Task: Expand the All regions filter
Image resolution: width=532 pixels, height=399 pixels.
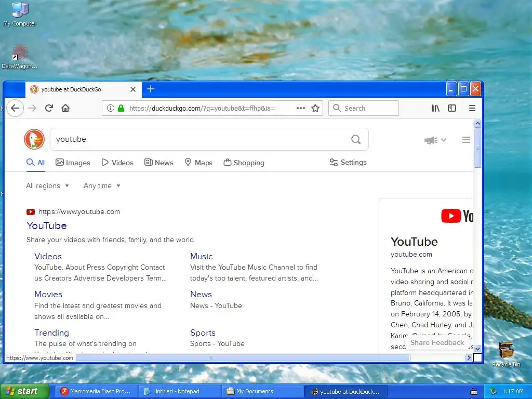Action: (47, 185)
